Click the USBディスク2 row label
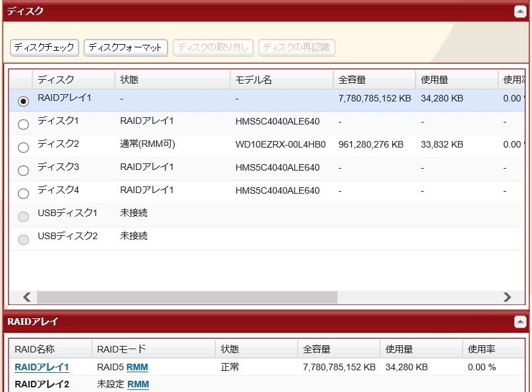This screenshot has width=532, height=392. point(67,236)
